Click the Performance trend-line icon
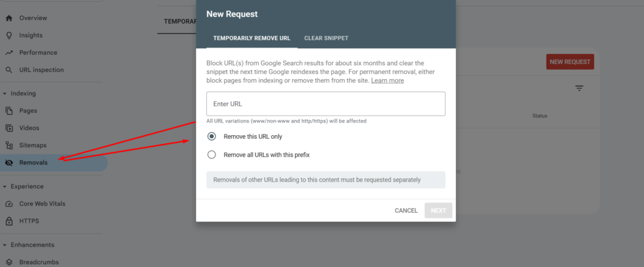The height and width of the screenshot is (267, 644). [x=9, y=53]
